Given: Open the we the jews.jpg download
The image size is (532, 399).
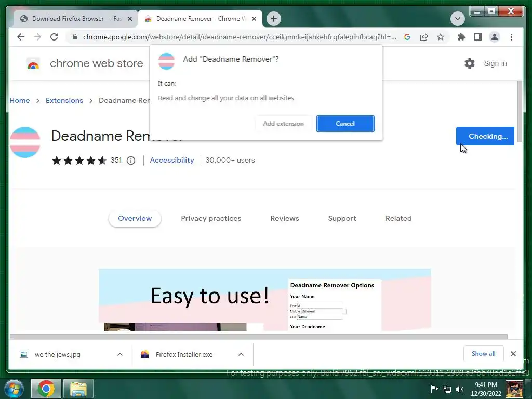Looking at the screenshot, I should click(58, 354).
